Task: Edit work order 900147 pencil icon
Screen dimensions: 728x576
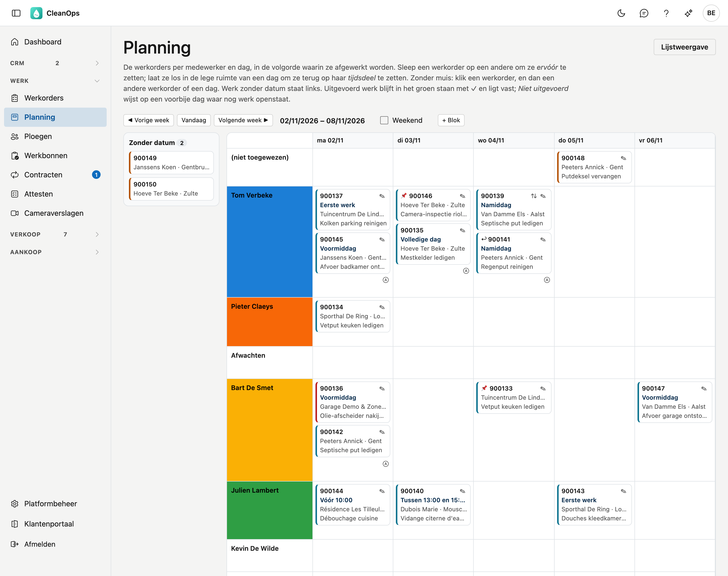Action: tap(704, 389)
